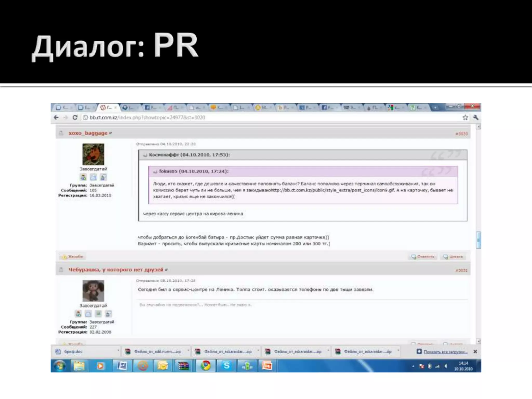
Task: Show hidden system tray icons arrow
Action: [413, 366]
